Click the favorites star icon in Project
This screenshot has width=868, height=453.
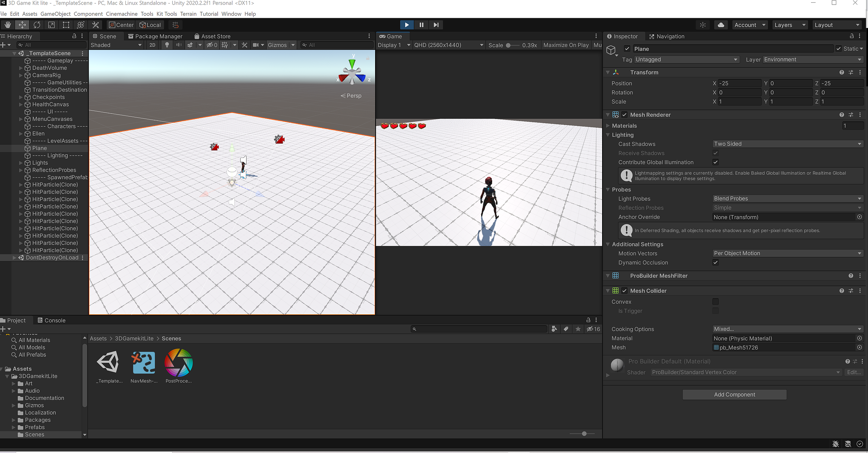tap(578, 329)
